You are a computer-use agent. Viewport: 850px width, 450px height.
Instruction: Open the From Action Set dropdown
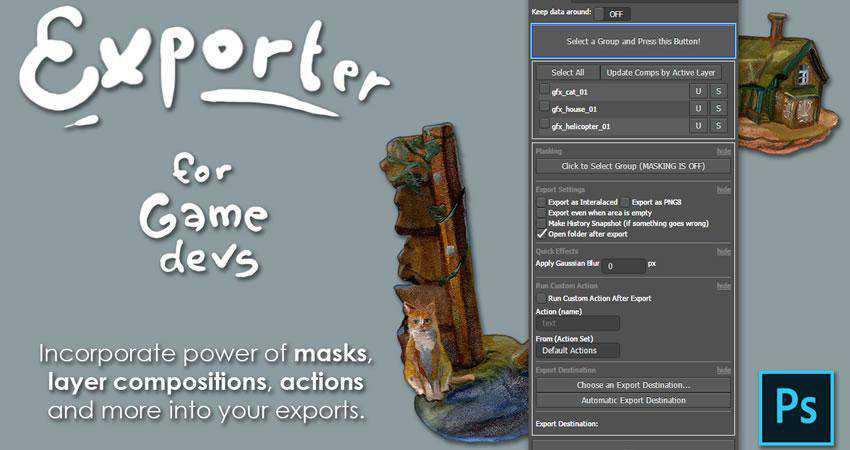(577, 351)
